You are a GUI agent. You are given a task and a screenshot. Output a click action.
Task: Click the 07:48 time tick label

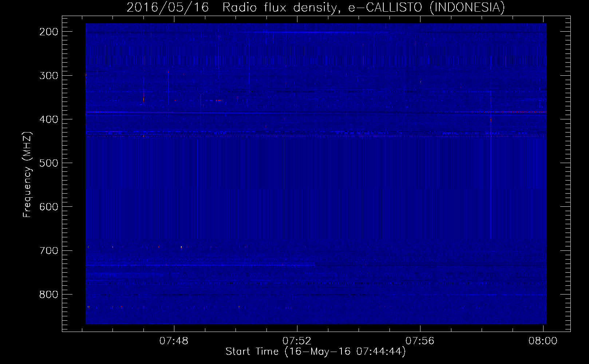pyautogui.click(x=174, y=341)
